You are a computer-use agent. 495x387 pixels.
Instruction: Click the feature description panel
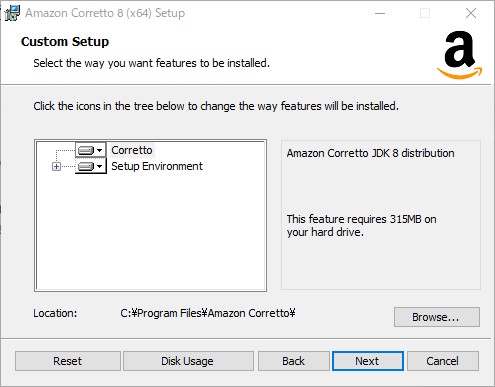click(381, 215)
